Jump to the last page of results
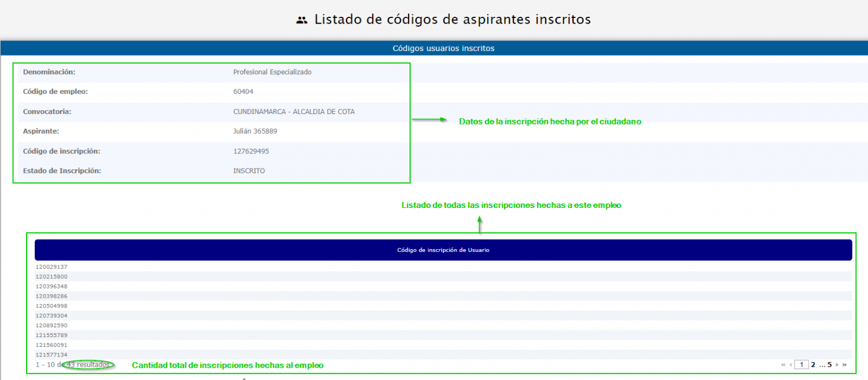The height and width of the screenshot is (380, 868). (x=844, y=365)
